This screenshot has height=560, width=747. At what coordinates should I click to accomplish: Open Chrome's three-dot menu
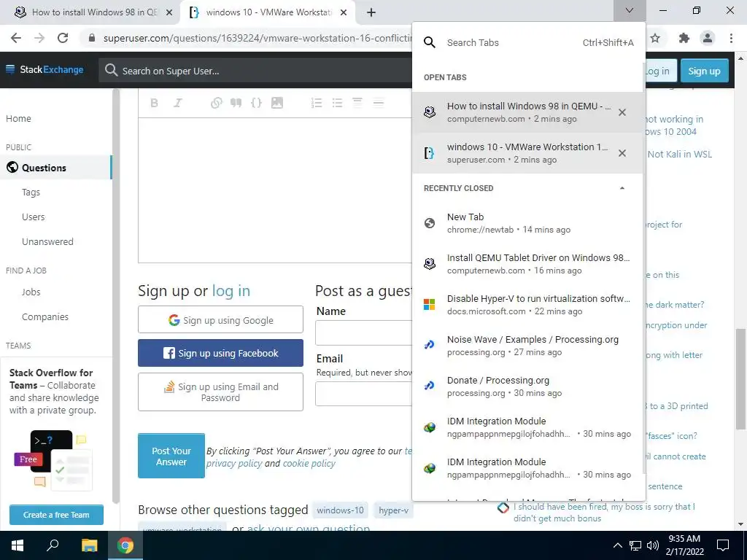pos(731,38)
